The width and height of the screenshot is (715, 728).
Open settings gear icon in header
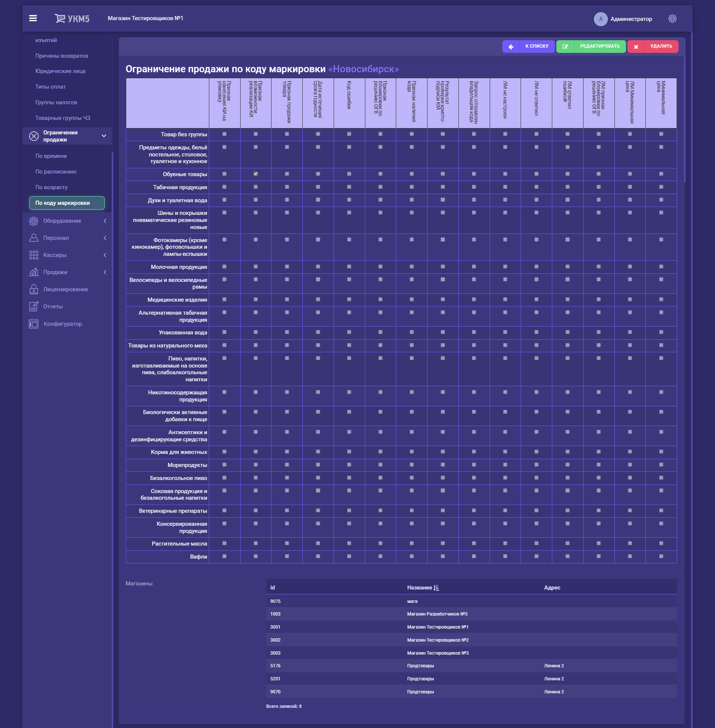point(672,19)
